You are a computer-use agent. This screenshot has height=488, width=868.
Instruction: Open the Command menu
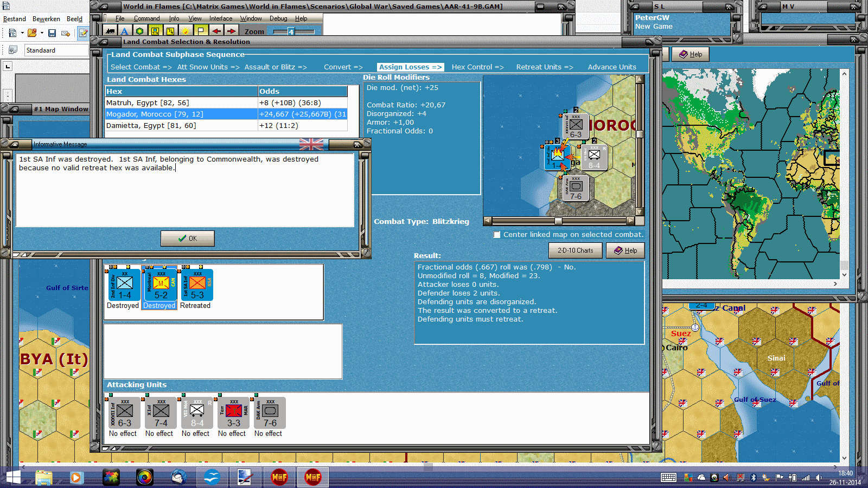(x=146, y=18)
